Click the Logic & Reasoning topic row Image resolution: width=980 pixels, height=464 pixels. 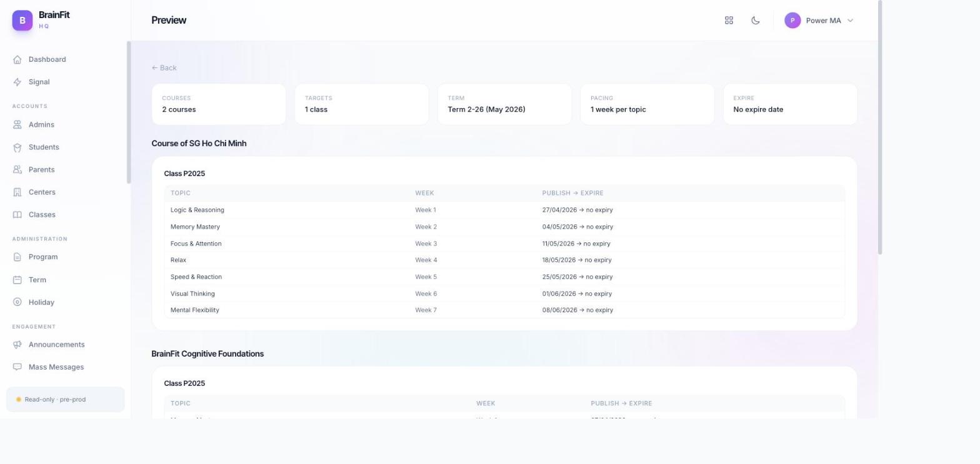(x=504, y=210)
